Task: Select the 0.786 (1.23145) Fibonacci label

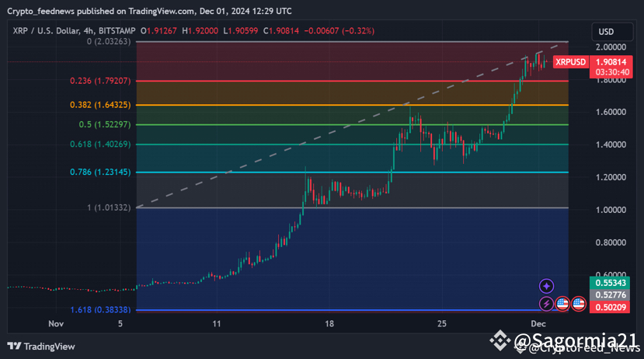Action: click(x=100, y=172)
